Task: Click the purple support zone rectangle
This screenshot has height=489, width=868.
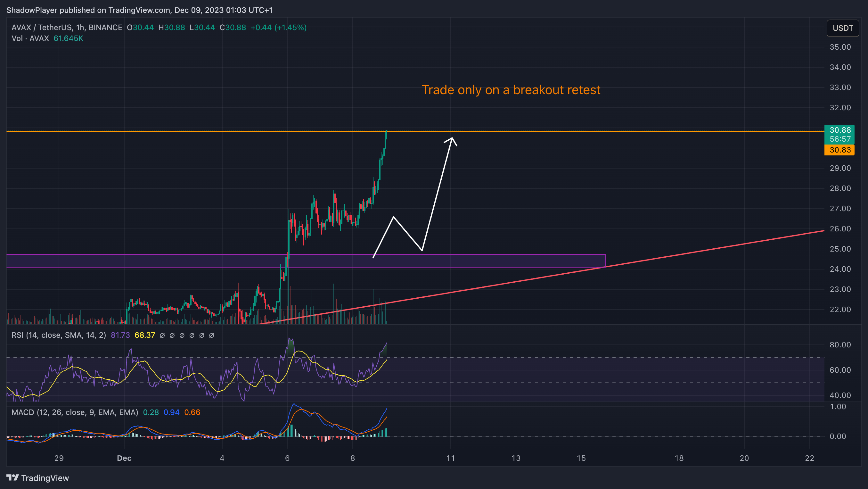Action: [x=306, y=261]
